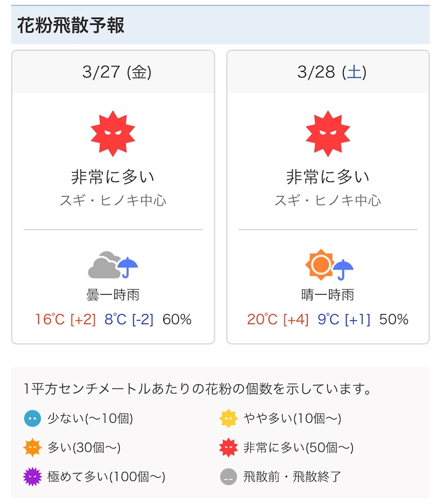The image size is (441, 504).
Task: Click the 花粉飛散予報 section title
Action: (x=71, y=25)
